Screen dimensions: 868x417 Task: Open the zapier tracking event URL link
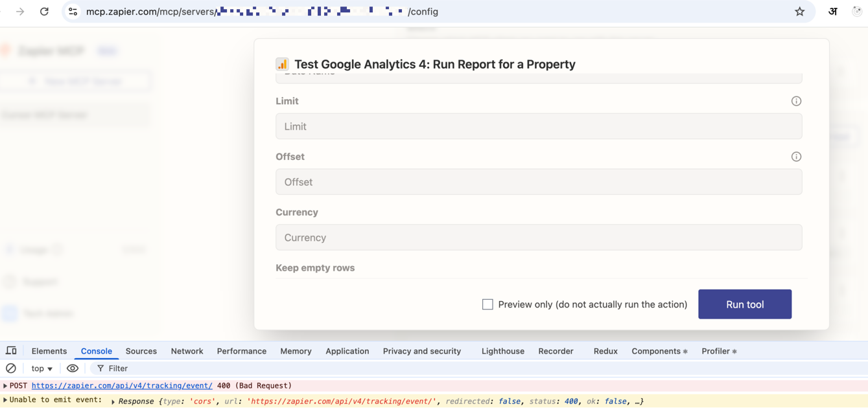122,386
